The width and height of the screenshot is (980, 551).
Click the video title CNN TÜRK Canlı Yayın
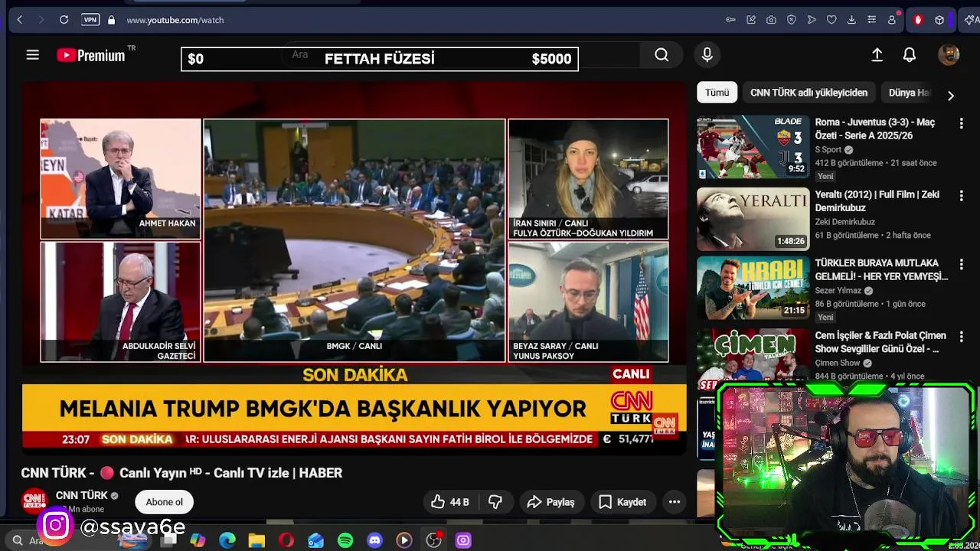click(x=181, y=473)
